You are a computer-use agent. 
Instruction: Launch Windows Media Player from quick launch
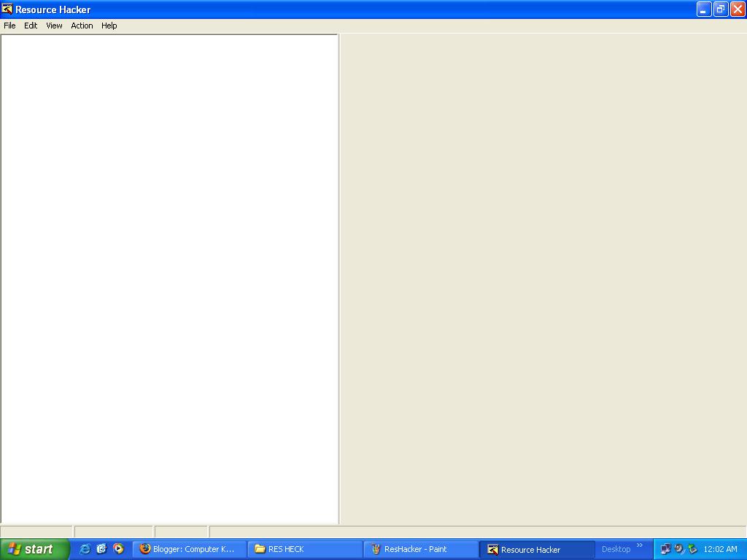click(x=118, y=549)
